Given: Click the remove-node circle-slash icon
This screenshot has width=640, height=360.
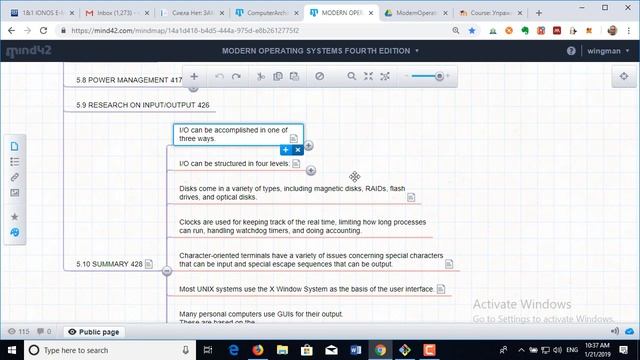Looking at the screenshot, I should (x=320, y=76).
